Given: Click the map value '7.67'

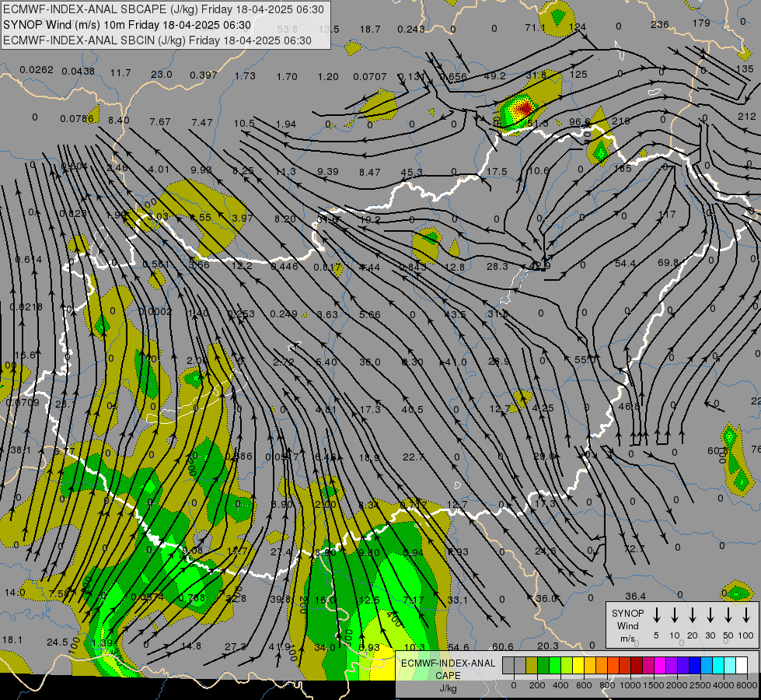Looking at the screenshot, I should pyautogui.click(x=159, y=121).
